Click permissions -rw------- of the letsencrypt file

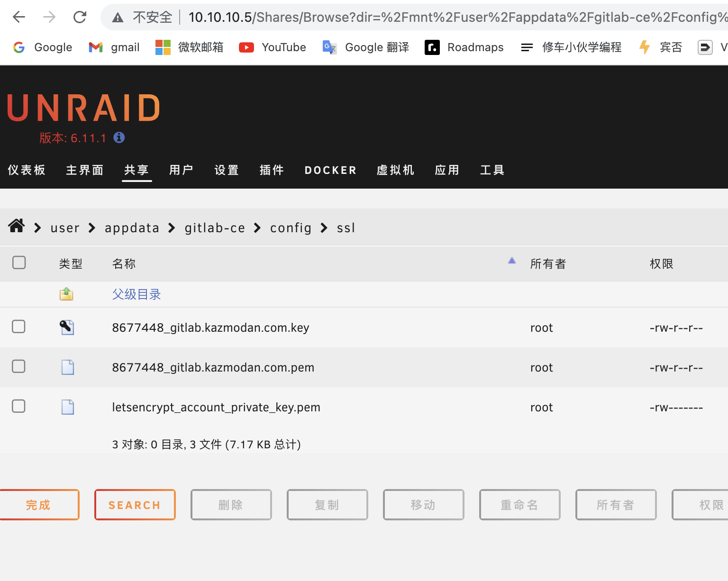point(676,407)
